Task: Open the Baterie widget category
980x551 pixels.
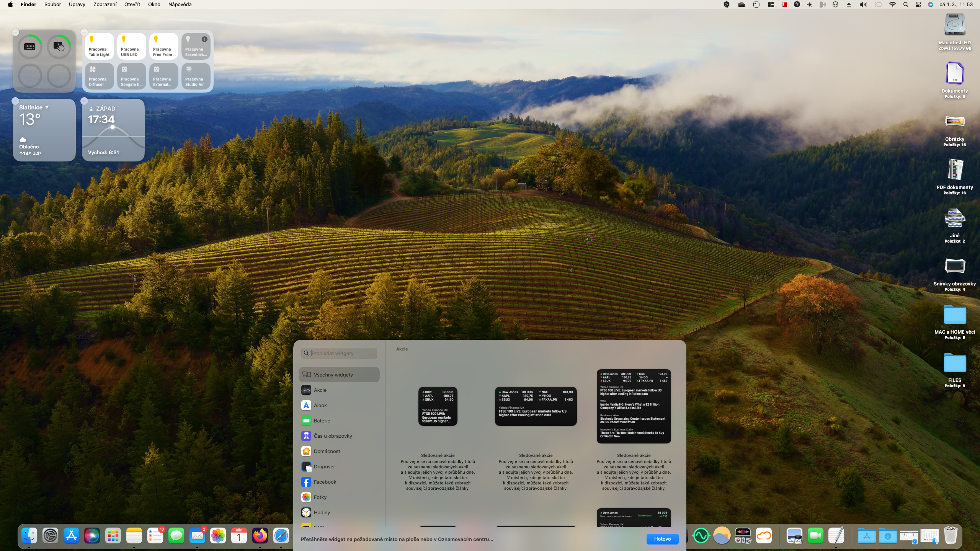Action: (322, 421)
